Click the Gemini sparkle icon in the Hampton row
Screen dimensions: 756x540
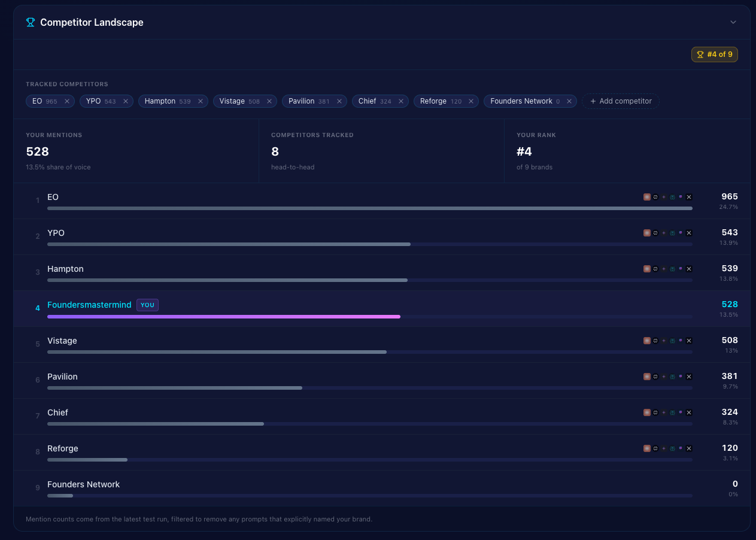(x=664, y=269)
